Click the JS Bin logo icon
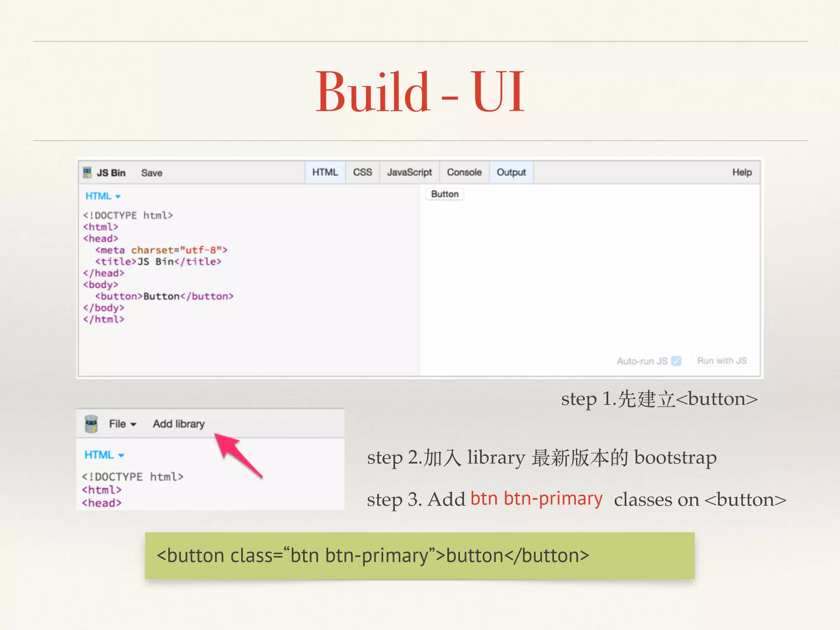The height and width of the screenshot is (630, 840). (87, 173)
